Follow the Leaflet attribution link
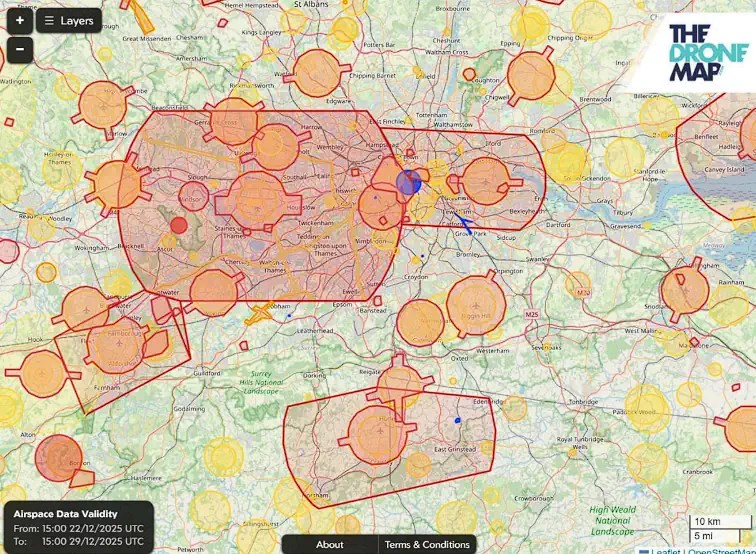 (x=663, y=550)
